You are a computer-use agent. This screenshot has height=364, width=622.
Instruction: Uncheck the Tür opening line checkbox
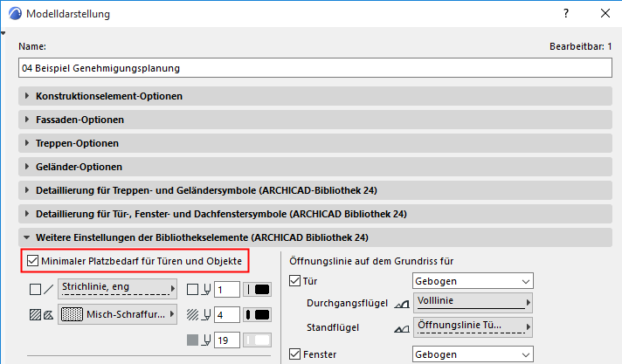click(x=294, y=281)
